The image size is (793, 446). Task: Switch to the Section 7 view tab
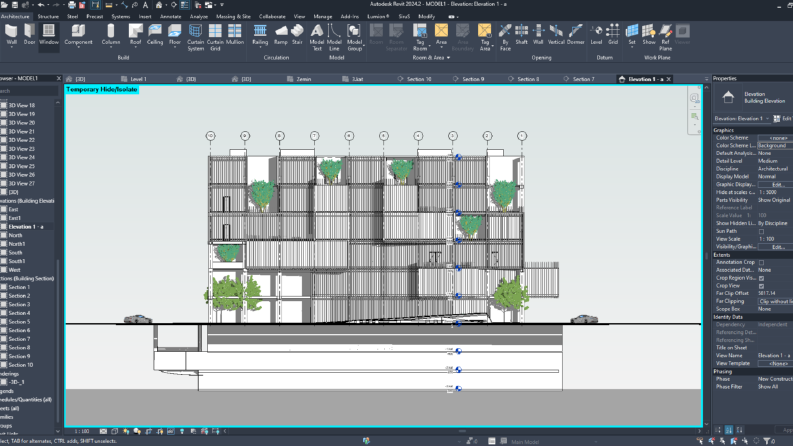[x=583, y=79]
